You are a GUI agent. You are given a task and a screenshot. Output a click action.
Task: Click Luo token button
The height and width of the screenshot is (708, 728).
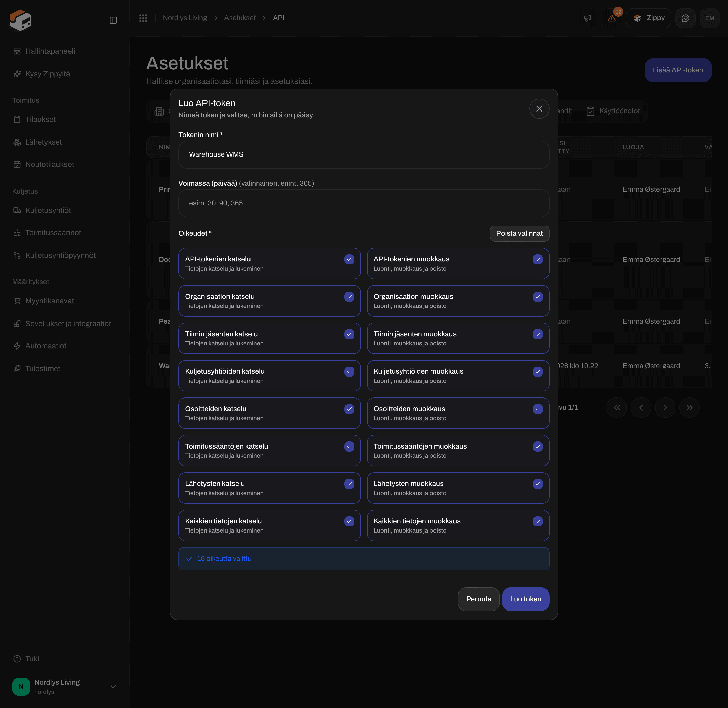click(525, 599)
